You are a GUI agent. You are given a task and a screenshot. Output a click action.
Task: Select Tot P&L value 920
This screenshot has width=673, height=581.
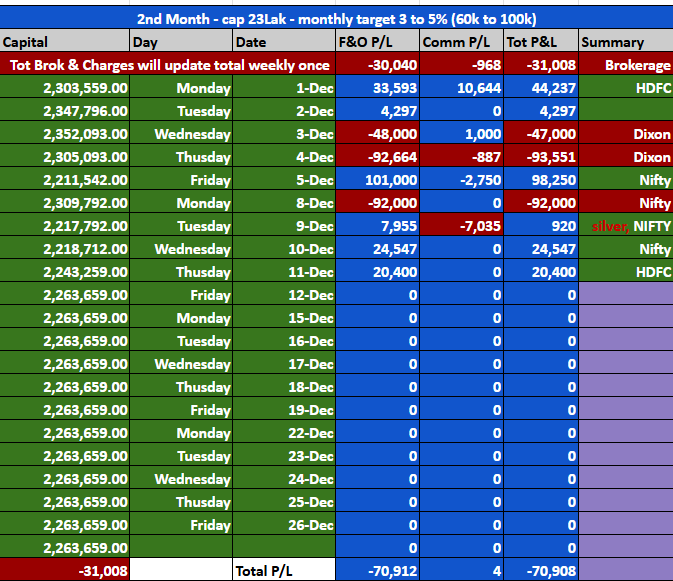click(x=541, y=226)
